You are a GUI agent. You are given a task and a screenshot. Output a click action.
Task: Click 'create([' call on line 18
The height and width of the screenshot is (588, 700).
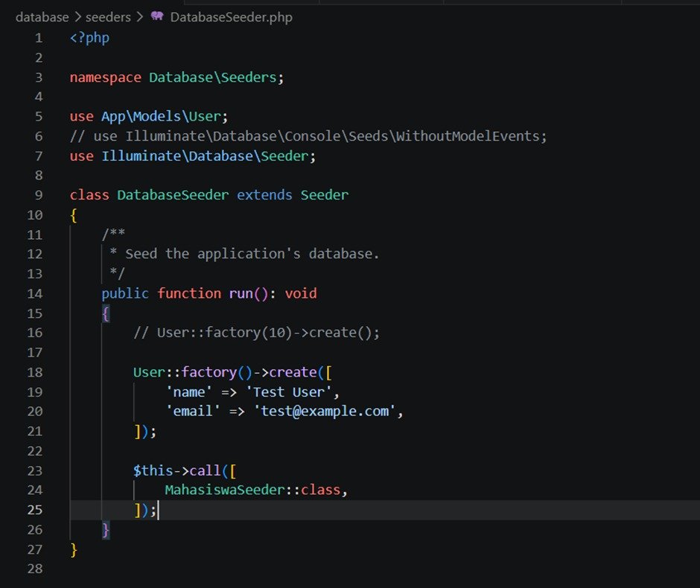[x=300, y=372]
